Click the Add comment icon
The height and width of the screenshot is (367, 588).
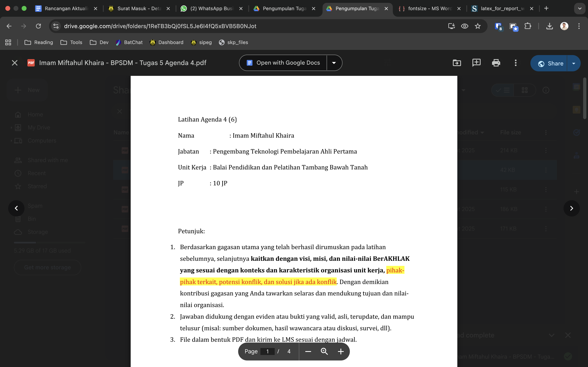tap(476, 63)
